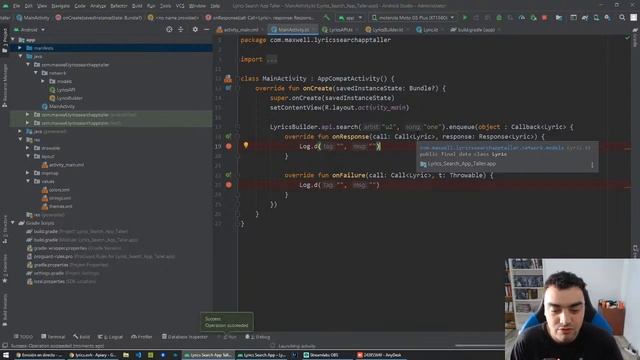The image size is (640, 360).
Task: Open the Refactor menu
Action: pos(119,6)
